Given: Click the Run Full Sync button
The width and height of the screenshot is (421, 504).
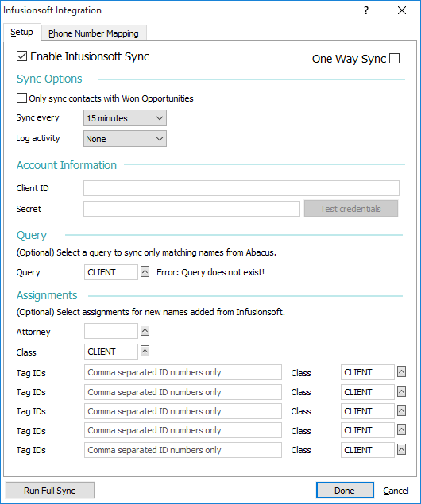Looking at the screenshot, I should pos(50,491).
